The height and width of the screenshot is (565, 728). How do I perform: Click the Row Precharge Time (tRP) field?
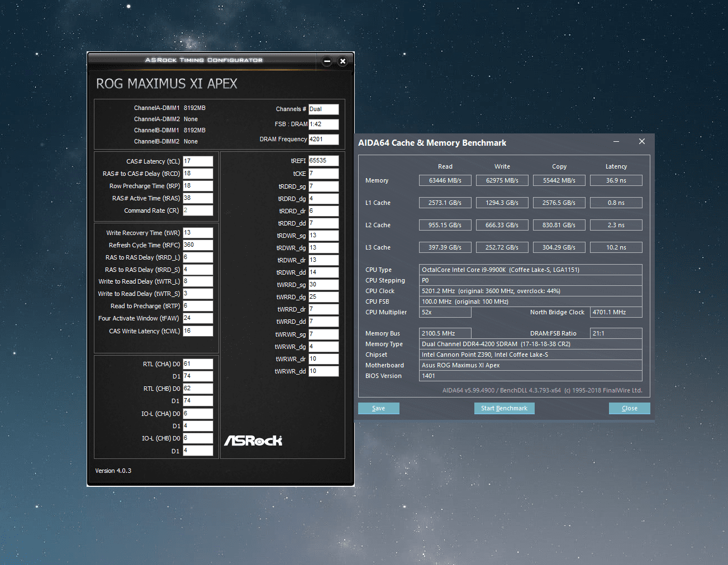[198, 186]
